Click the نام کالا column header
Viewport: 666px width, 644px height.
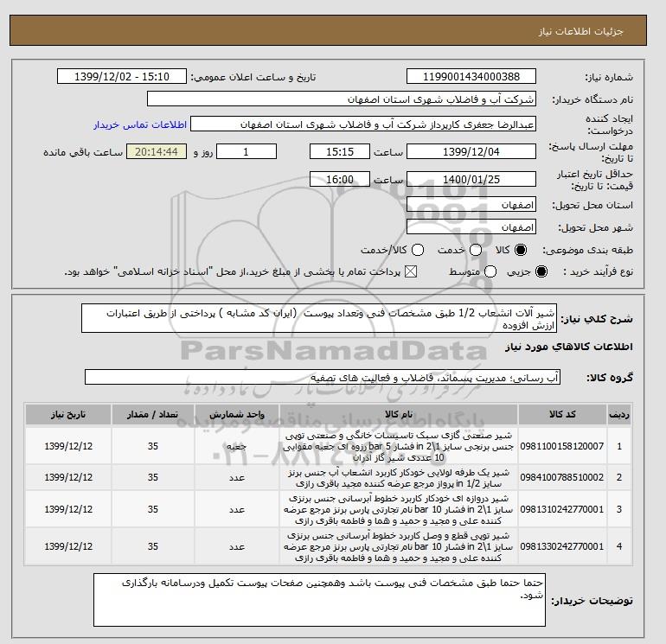[399, 414]
